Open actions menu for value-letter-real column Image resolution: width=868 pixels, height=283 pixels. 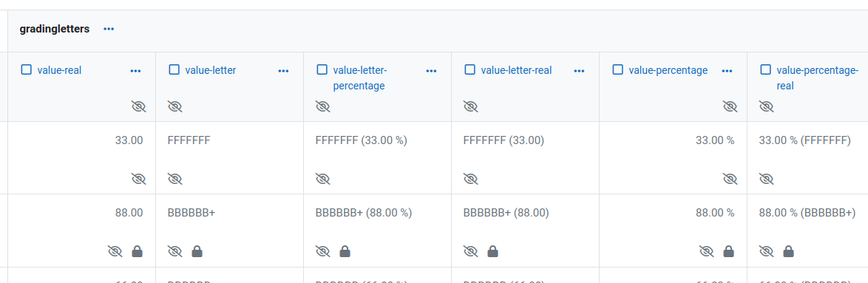(579, 71)
